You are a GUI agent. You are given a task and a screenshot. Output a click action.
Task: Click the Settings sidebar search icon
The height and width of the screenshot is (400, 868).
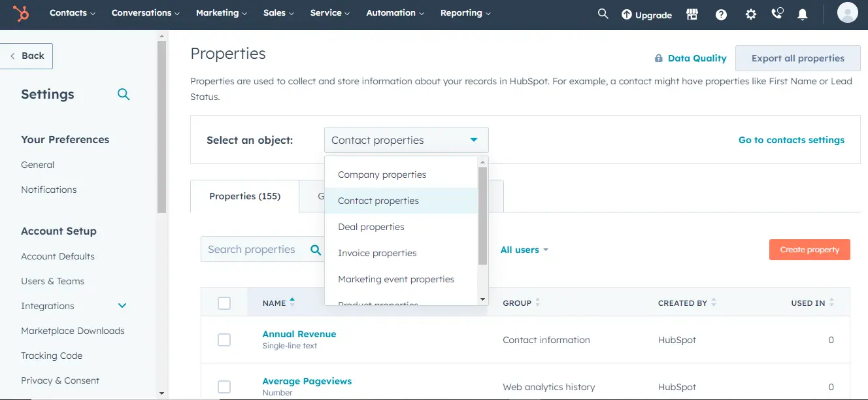124,94
